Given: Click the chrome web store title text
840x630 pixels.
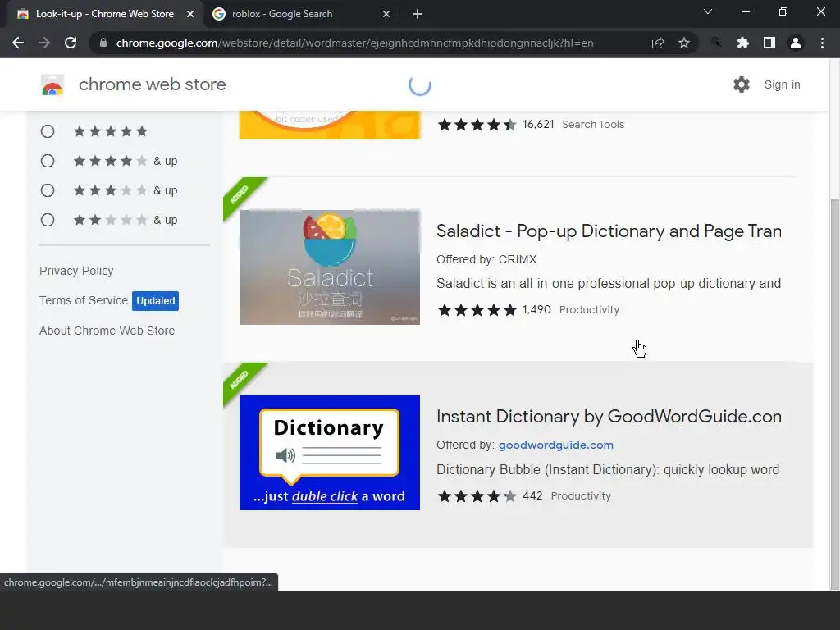Looking at the screenshot, I should click(152, 84).
